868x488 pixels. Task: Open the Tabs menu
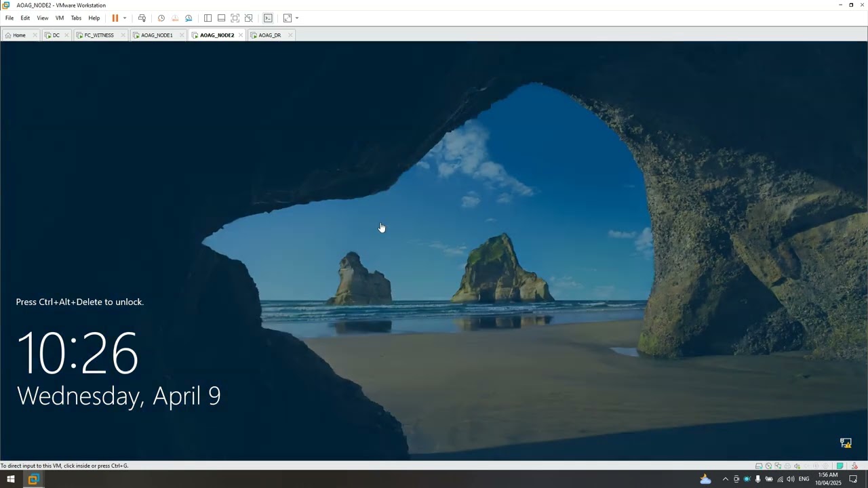pyautogui.click(x=76, y=18)
